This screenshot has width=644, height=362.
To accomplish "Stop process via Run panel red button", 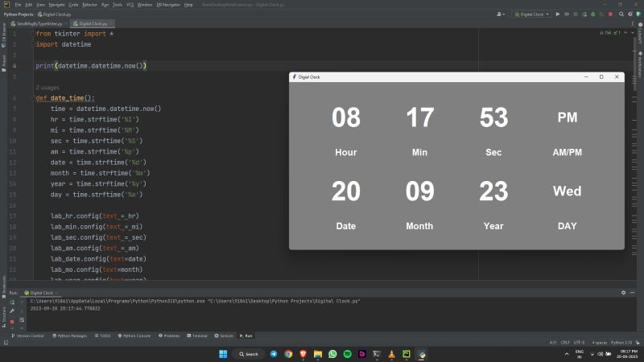I will coord(12,321).
